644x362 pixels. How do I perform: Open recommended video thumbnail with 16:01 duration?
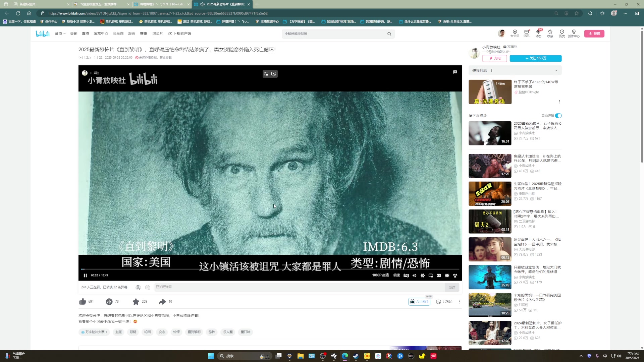coord(490,133)
